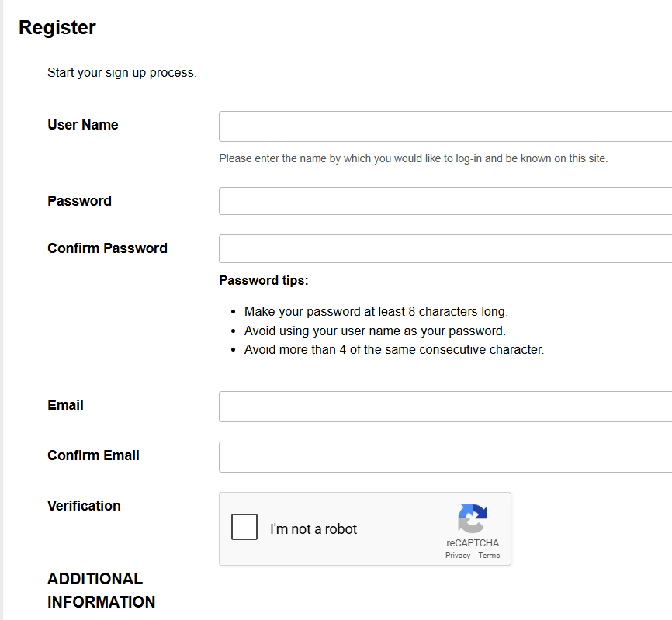
Task: Open the reCAPTCHA Terms link
Action: [x=489, y=556]
